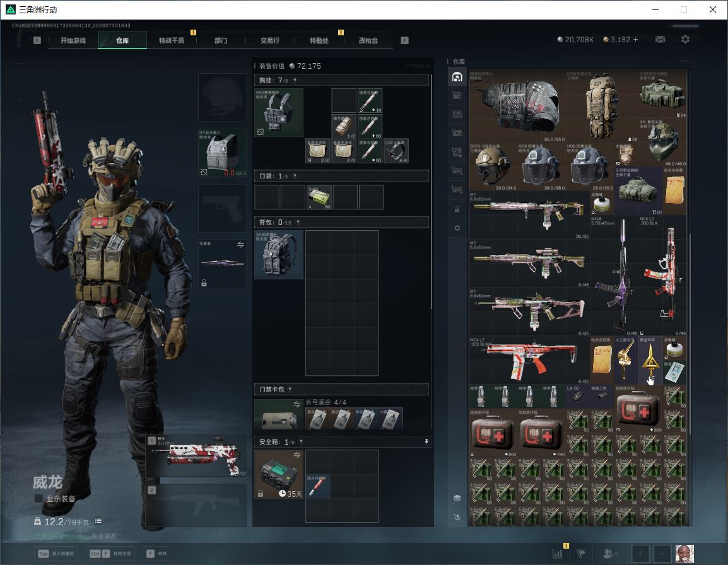Open the help tooltip next to 背包
728x565 pixels.
click(298, 223)
